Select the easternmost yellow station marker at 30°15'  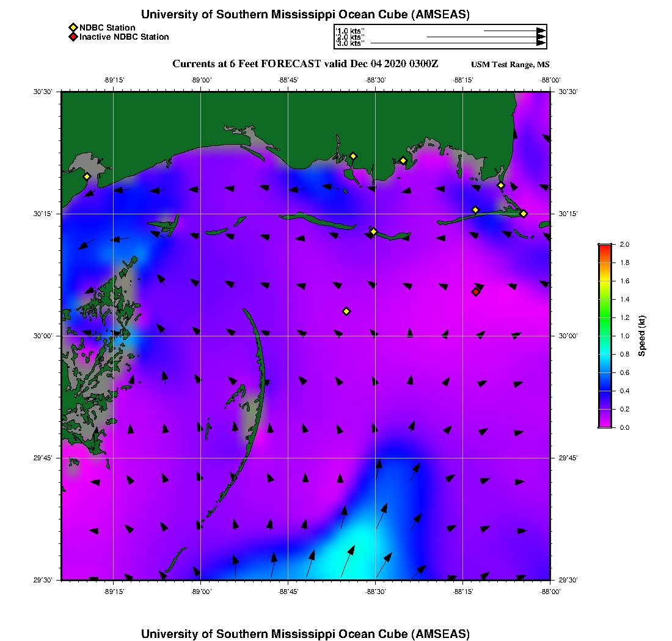coord(524,214)
